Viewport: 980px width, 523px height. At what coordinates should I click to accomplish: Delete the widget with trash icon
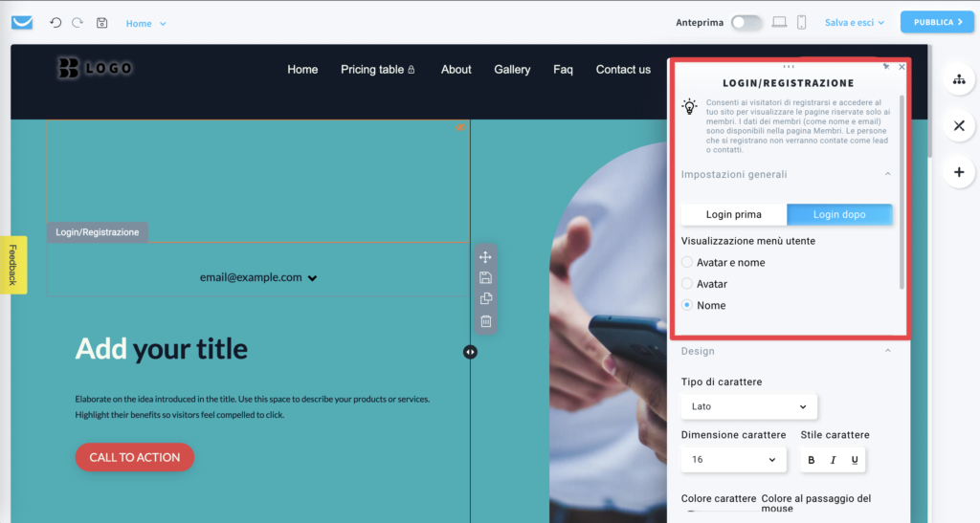coord(485,321)
